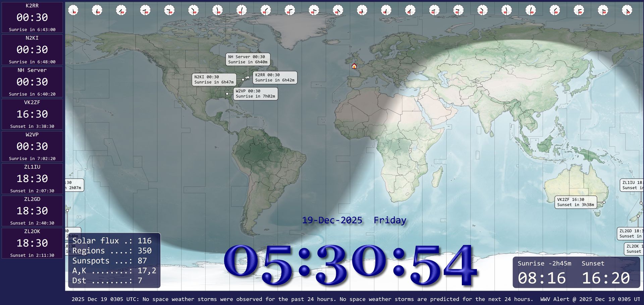The image size is (644, 305).
Task: Click the ZL1IU callout at the map's right edge
Action: click(x=632, y=185)
